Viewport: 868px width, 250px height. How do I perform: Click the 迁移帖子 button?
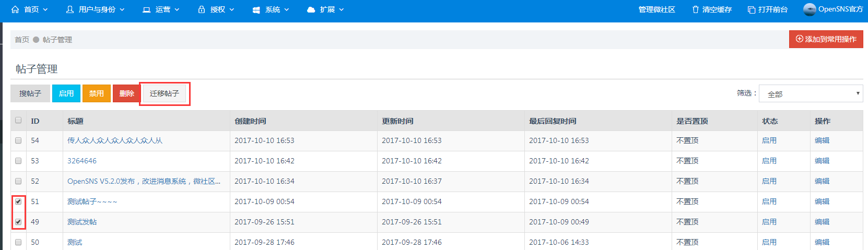(165, 93)
